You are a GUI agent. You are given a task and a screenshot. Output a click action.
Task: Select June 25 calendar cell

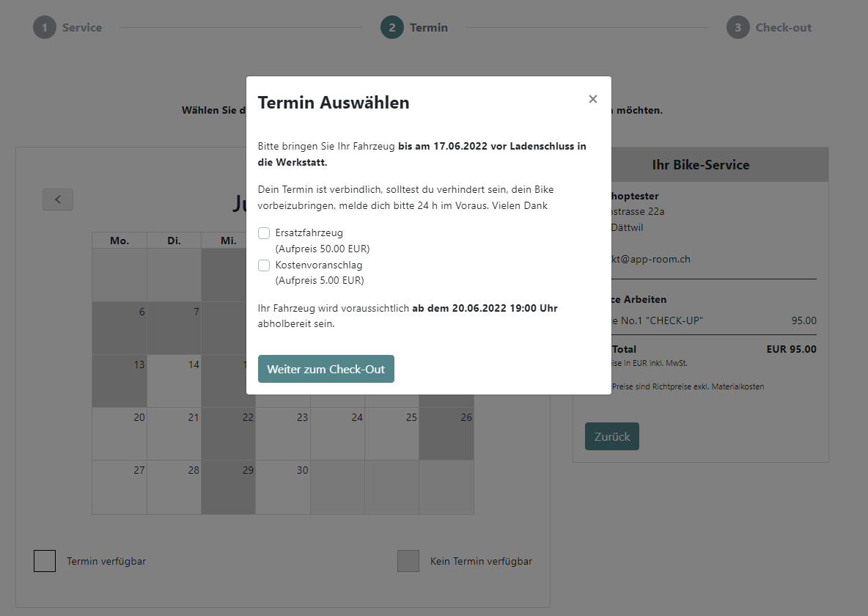click(392, 433)
